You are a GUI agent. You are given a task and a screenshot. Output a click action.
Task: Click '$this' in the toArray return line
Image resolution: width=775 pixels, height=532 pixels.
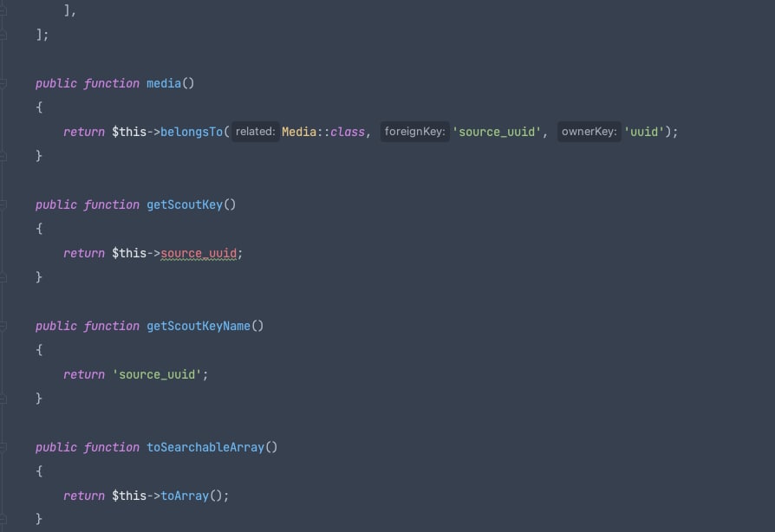point(129,496)
